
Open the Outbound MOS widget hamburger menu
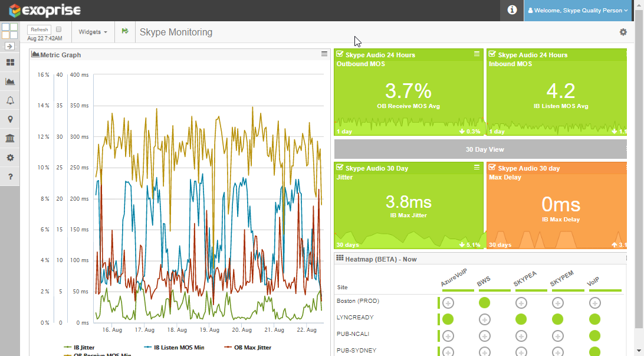click(477, 54)
